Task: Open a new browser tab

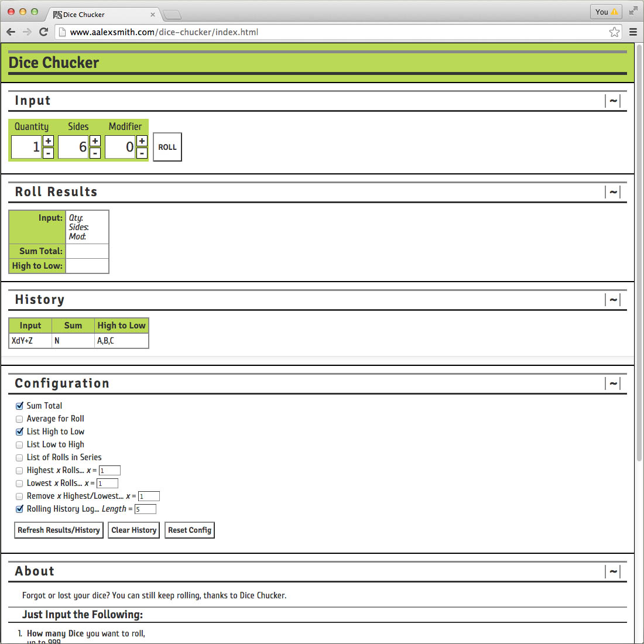Action: tap(172, 15)
